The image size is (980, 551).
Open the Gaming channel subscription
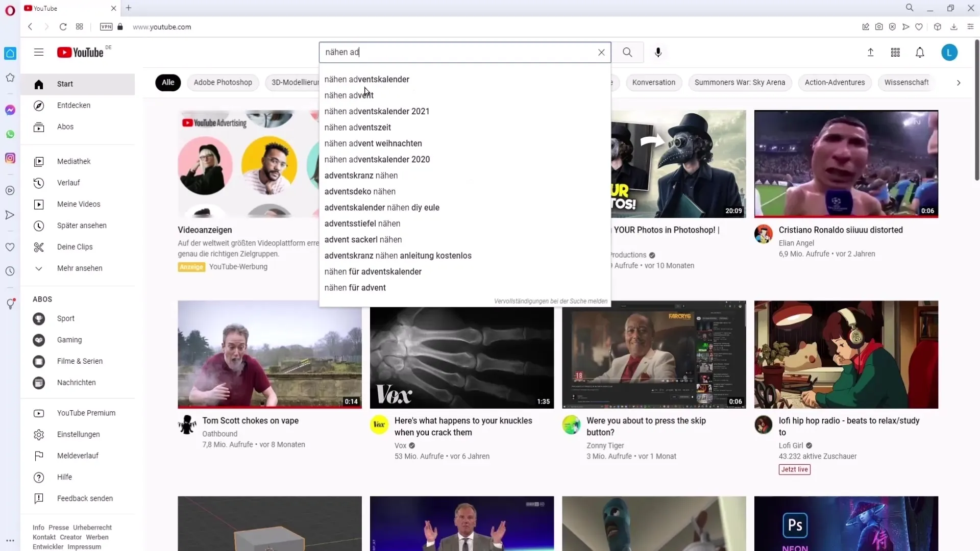tap(78, 340)
